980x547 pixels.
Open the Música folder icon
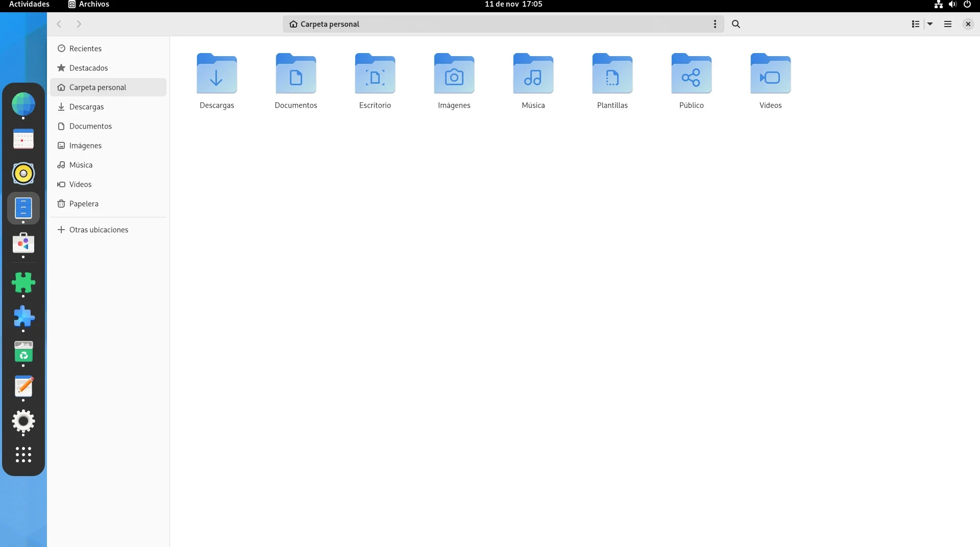pos(533,74)
